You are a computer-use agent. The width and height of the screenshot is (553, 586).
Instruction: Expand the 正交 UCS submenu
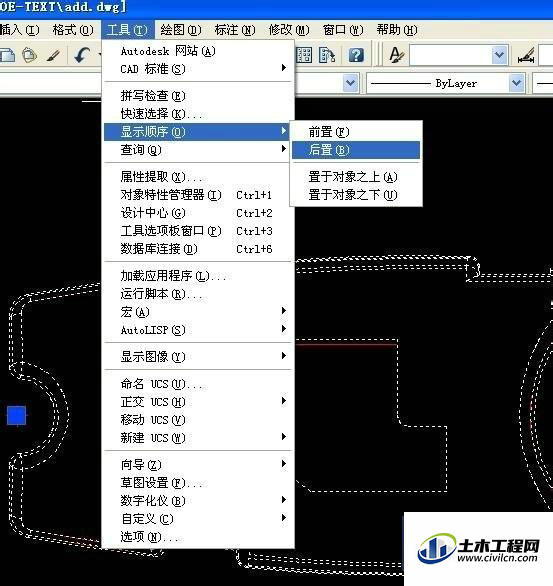[x=284, y=401]
